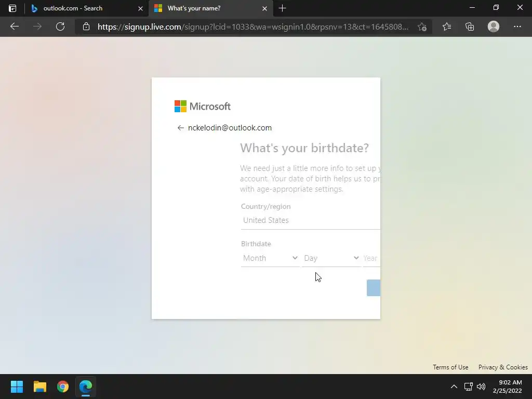Open Edge Settings and more menu
This screenshot has width=532, height=399.
click(517, 26)
